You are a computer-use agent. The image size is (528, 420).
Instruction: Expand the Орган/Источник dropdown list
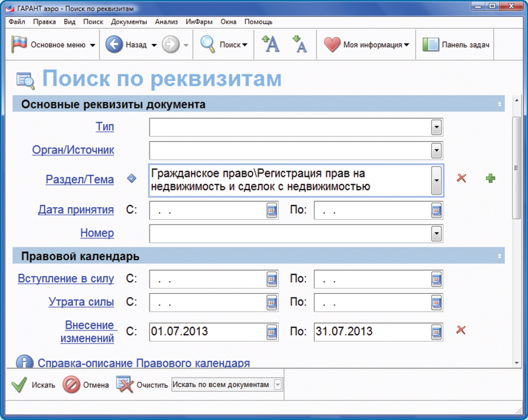pyautogui.click(x=436, y=151)
